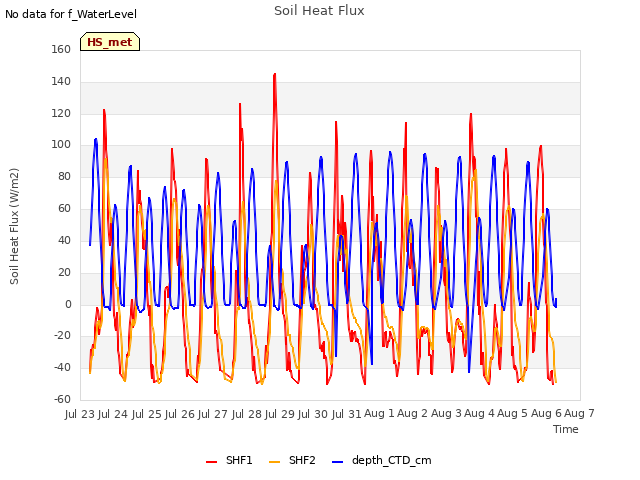
Task: Click the Aug 2 x-axis date label
Action: pos(412,414)
